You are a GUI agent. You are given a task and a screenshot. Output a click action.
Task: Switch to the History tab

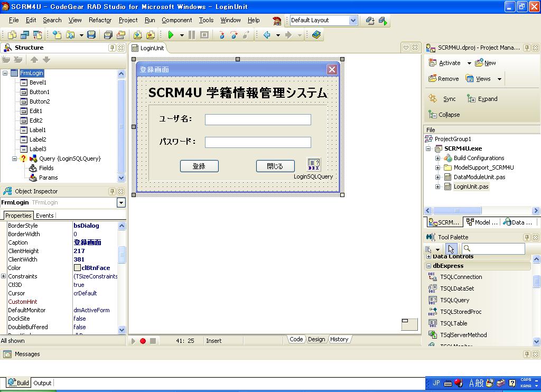tap(339, 339)
